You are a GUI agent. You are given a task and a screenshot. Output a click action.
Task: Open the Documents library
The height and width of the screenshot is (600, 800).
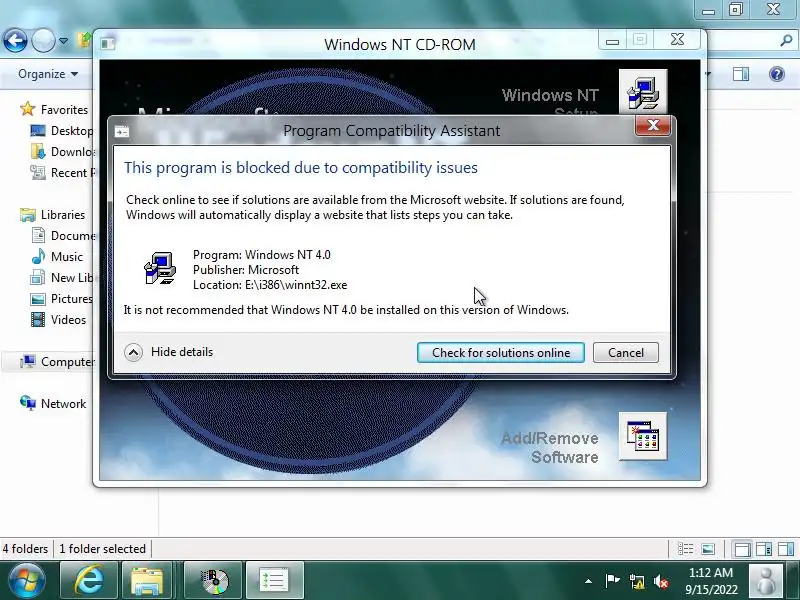pyautogui.click(x=63, y=235)
